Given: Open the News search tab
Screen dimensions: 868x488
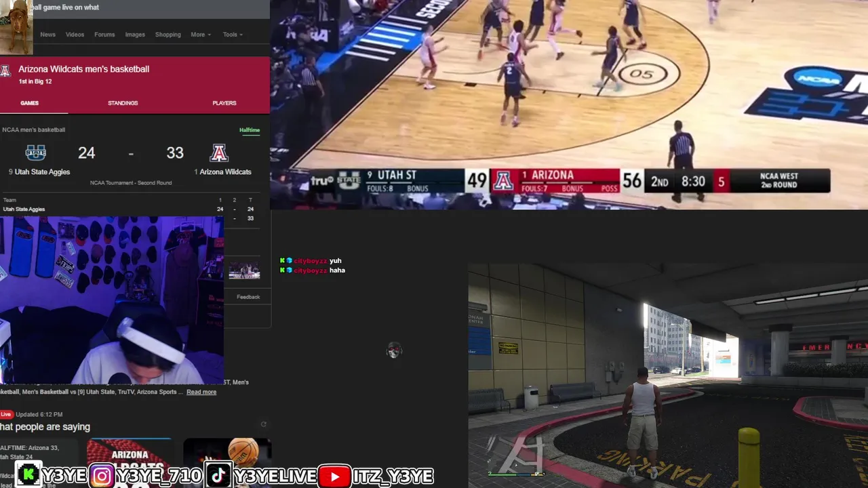Looking at the screenshot, I should point(47,35).
